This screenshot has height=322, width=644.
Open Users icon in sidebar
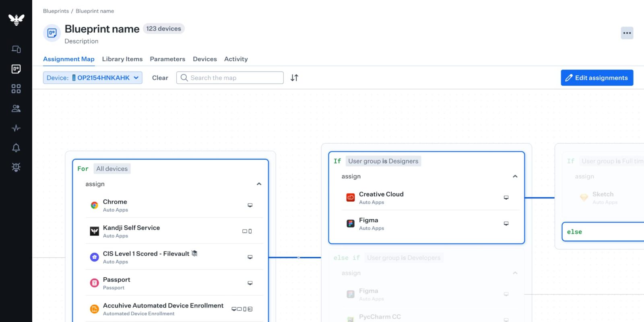tap(16, 108)
